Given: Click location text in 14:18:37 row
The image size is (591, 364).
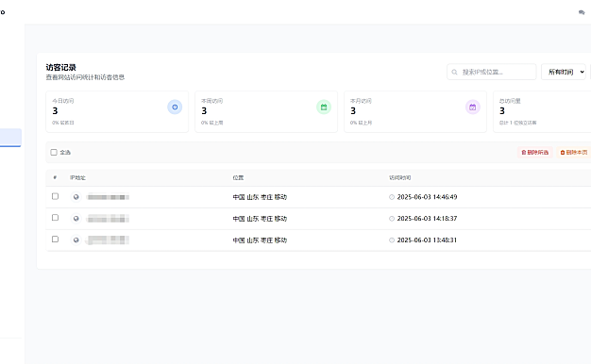Looking at the screenshot, I should [x=260, y=219].
